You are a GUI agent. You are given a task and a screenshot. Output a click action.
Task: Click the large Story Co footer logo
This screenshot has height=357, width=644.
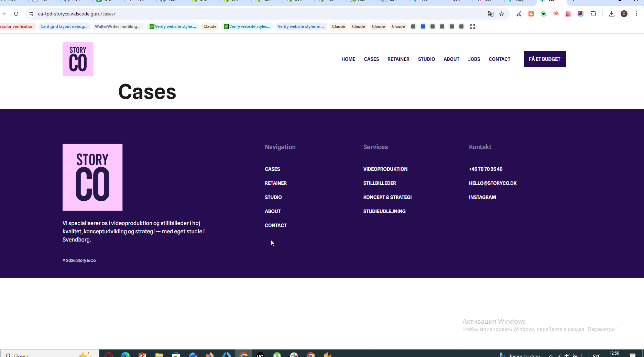[92, 177]
